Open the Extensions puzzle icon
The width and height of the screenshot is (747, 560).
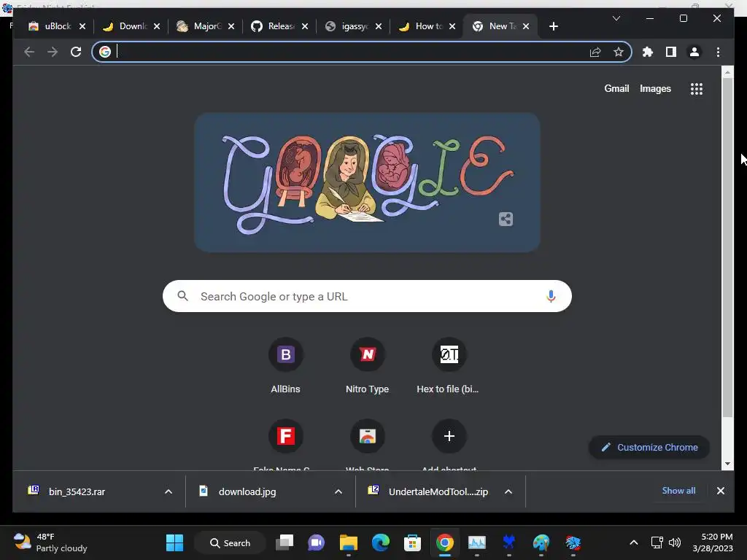[x=648, y=52]
